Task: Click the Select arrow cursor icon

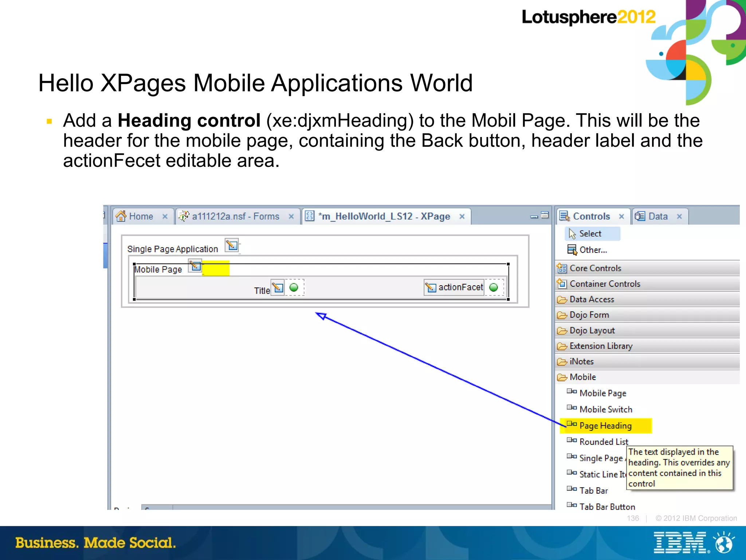Action: tap(572, 234)
